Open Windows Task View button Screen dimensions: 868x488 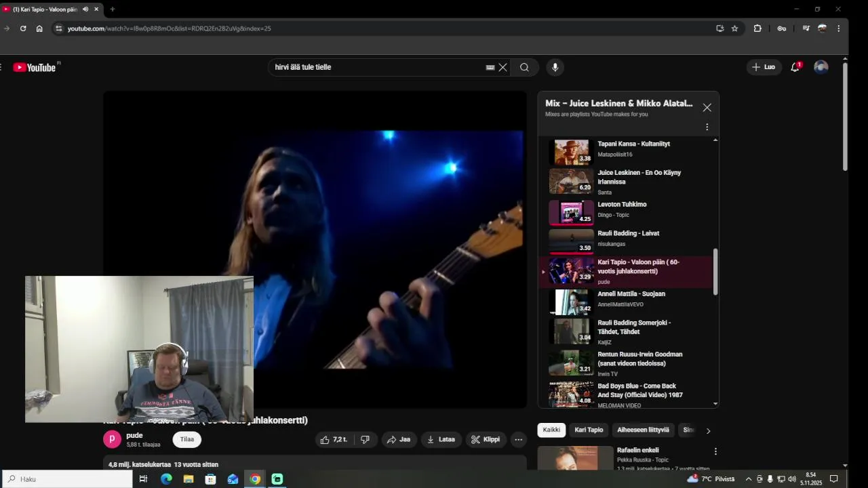pyautogui.click(x=143, y=479)
